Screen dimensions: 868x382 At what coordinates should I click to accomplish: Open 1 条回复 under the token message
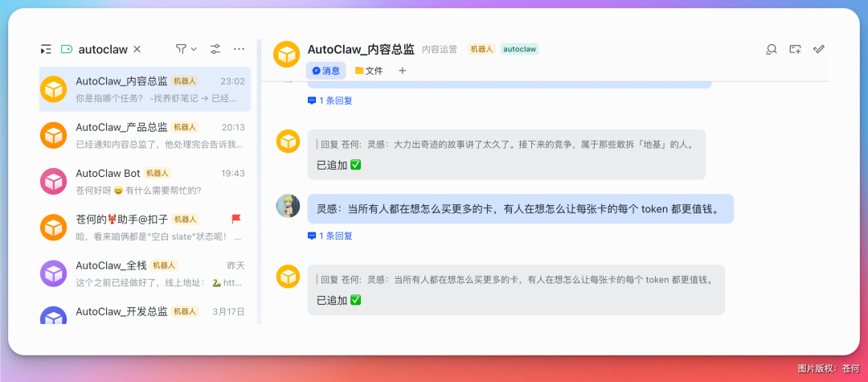coord(330,236)
